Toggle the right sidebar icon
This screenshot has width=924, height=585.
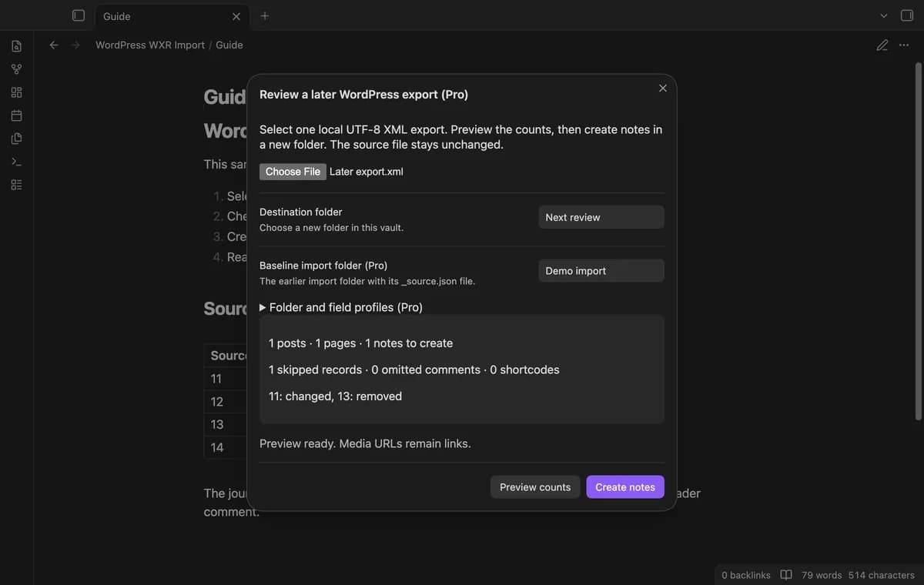[906, 15]
